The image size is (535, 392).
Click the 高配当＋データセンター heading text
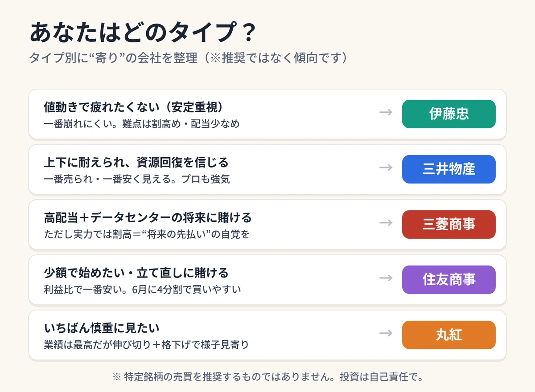click(x=148, y=217)
